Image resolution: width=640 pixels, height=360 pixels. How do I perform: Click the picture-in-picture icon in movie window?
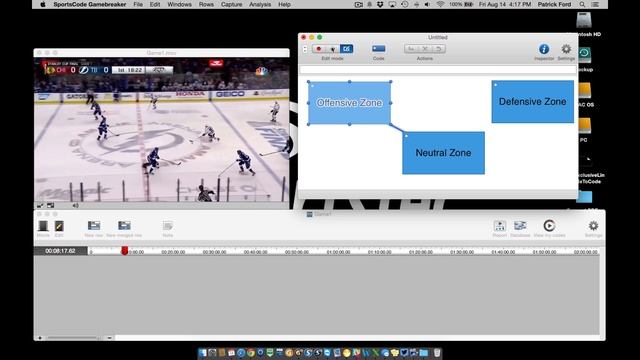51,205
